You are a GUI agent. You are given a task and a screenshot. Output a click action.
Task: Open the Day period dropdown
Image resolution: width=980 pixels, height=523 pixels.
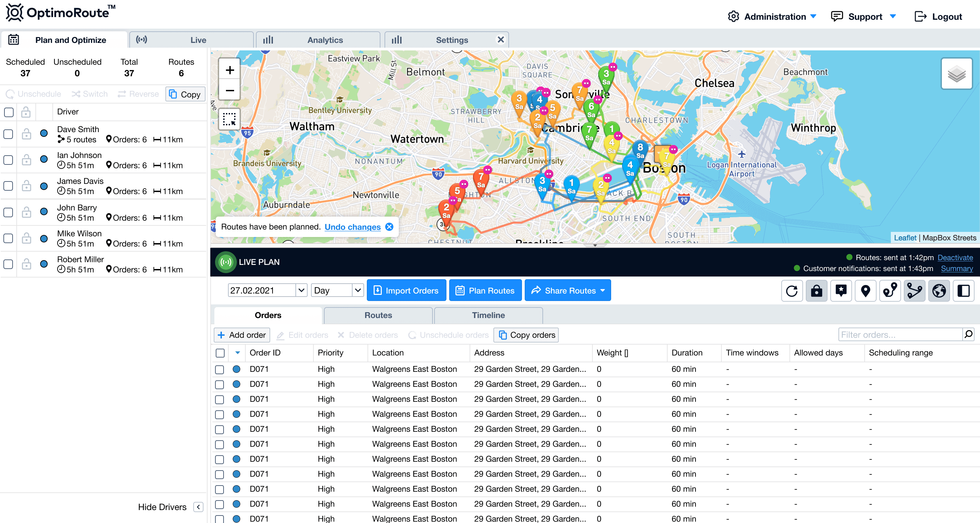coord(358,290)
